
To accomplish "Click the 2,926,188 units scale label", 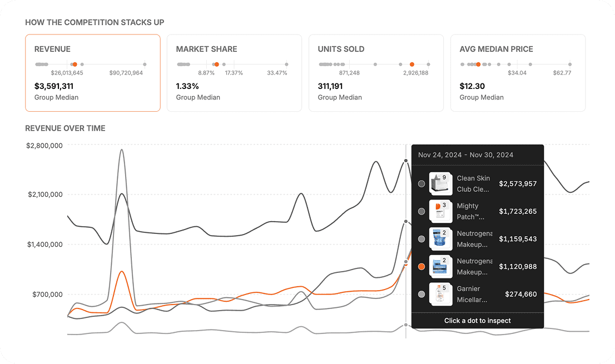I will click(416, 73).
